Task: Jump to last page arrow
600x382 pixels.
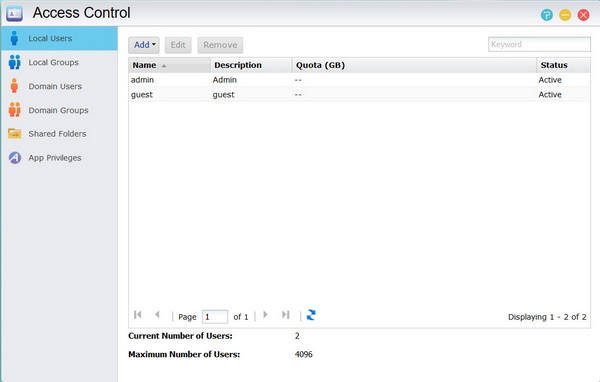Action: pos(285,315)
